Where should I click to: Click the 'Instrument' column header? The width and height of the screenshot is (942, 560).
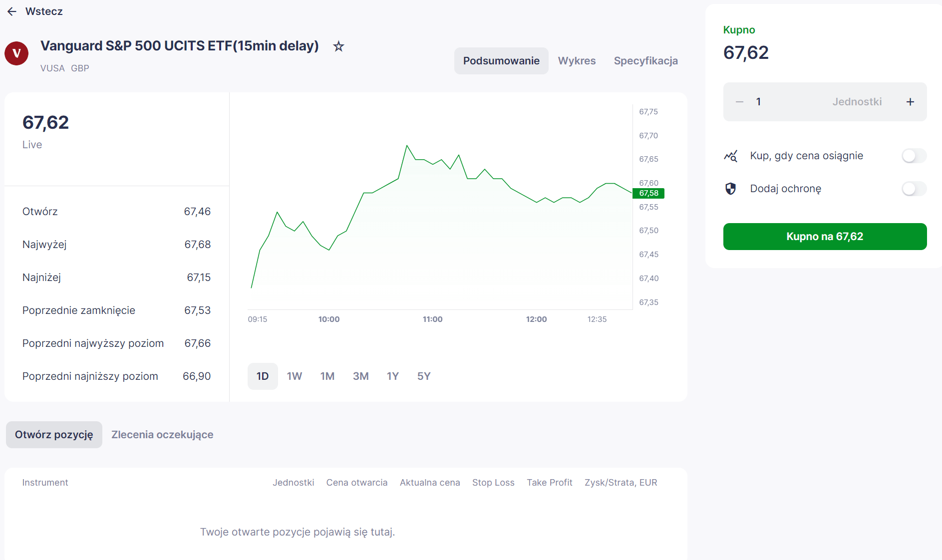tap(45, 483)
